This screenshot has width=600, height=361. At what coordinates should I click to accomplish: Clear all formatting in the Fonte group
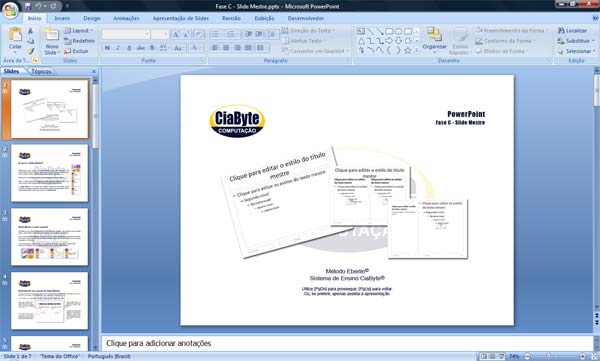(199, 34)
